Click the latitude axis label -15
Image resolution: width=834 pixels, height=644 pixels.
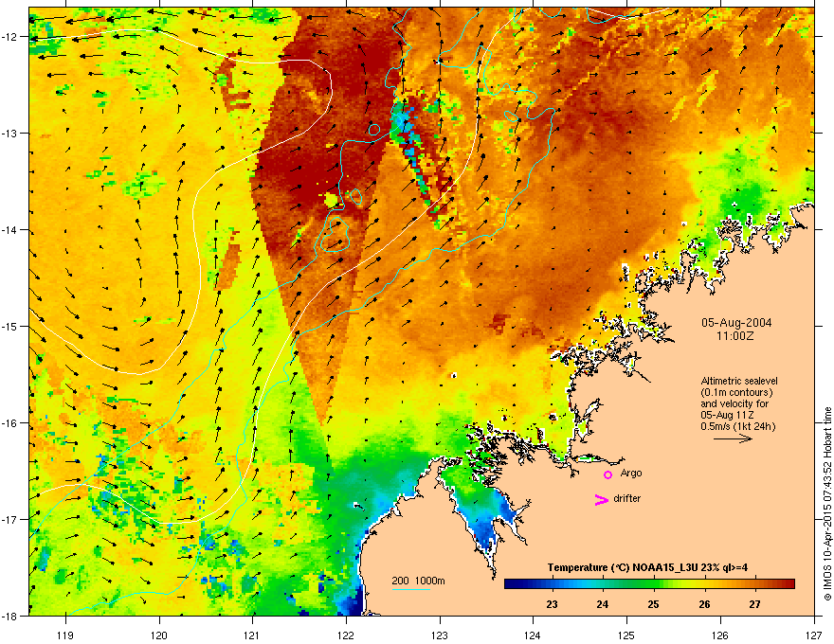coord(10,326)
